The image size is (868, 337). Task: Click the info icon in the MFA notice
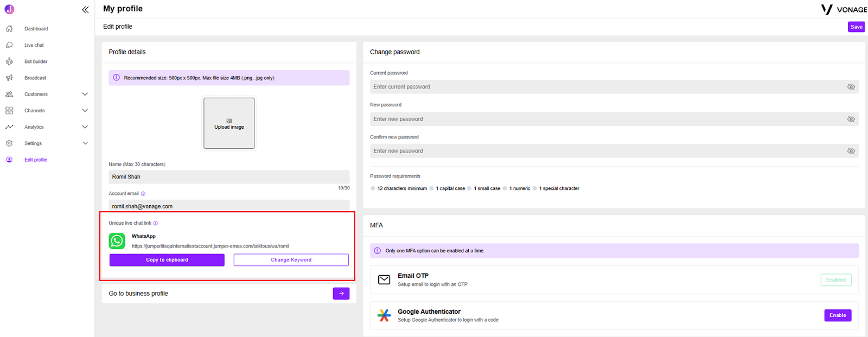tap(378, 251)
